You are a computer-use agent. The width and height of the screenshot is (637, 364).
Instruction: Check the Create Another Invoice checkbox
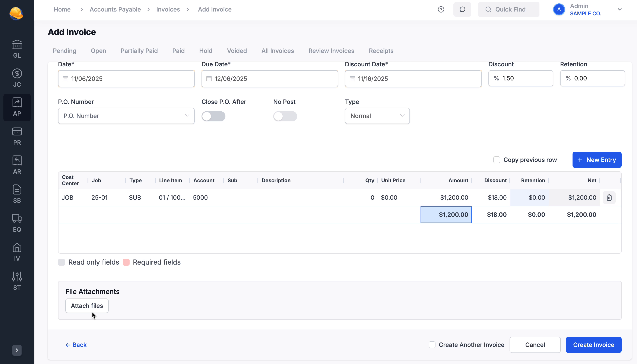click(x=432, y=345)
